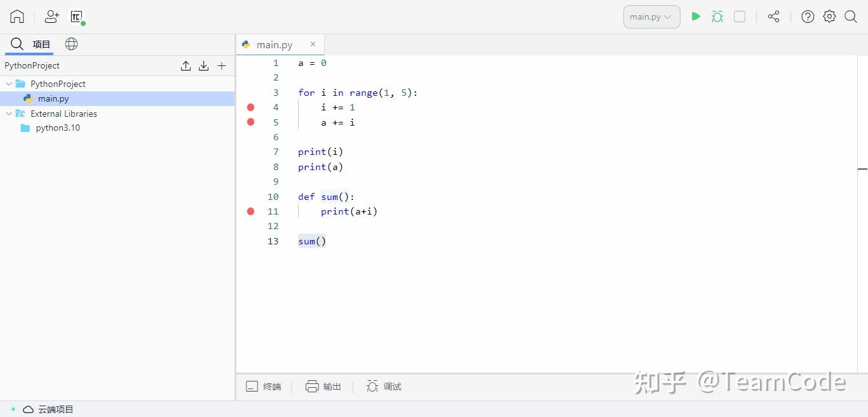This screenshot has height=417, width=868.
Task: Start debugging with the bug icon
Action: pos(717,17)
